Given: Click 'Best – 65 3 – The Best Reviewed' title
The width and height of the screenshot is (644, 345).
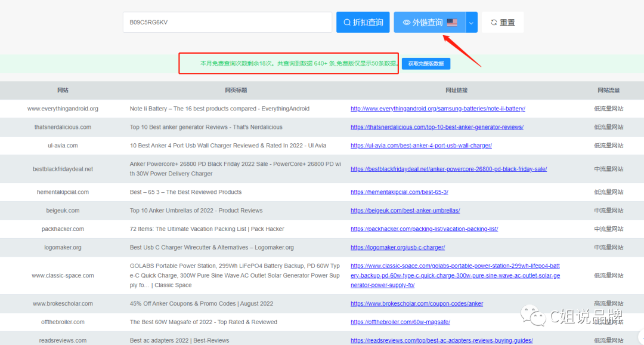Looking at the screenshot, I should [x=185, y=192].
